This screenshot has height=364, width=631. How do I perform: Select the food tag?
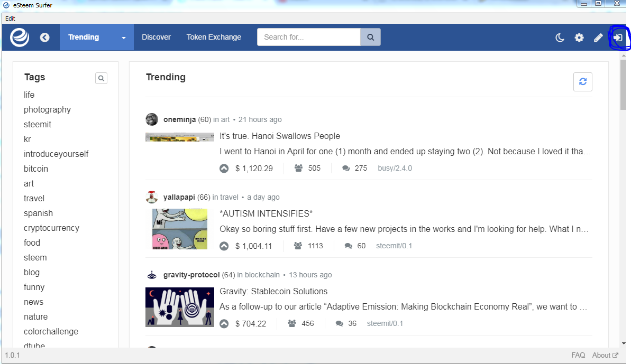click(x=32, y=242)
